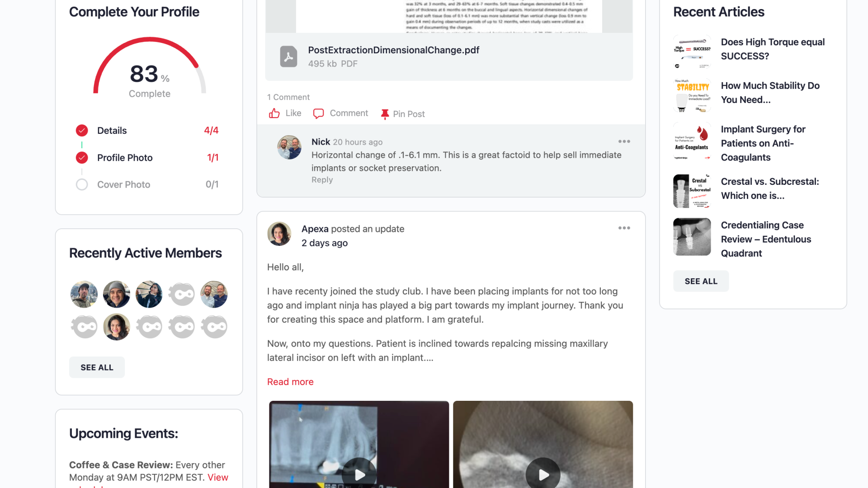Click the 83% profile completion gauge
This screenshot has width=868, height=488.
coord(150,68)
